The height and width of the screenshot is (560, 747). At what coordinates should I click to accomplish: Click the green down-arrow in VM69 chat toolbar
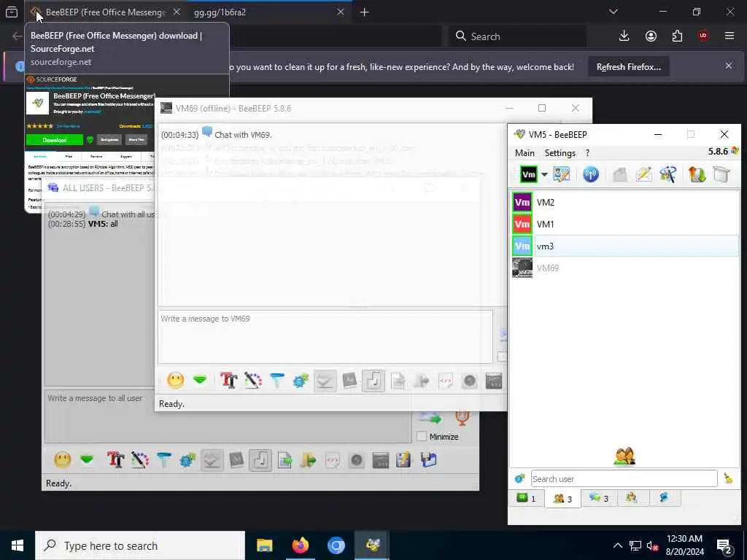click(200, 381)
